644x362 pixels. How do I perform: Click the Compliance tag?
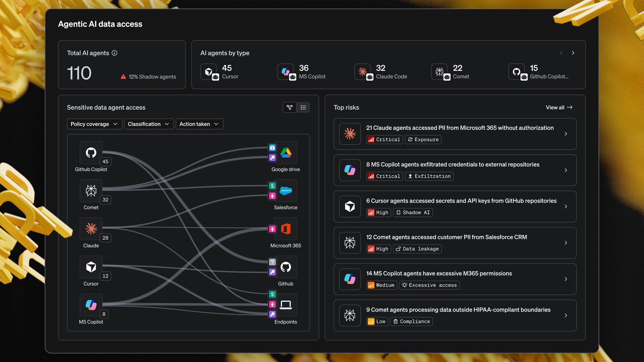(411, 321)
